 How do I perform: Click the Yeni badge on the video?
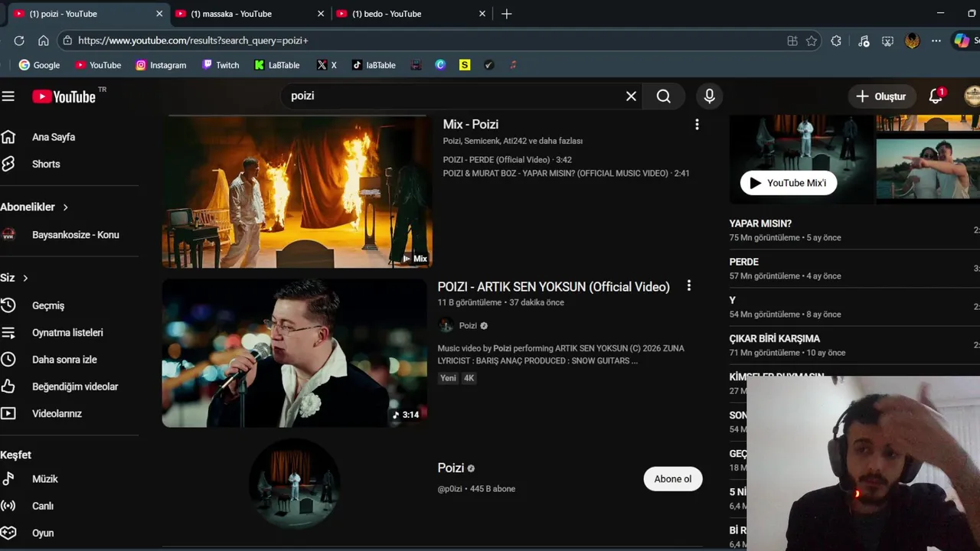click(x=448, y=378)
